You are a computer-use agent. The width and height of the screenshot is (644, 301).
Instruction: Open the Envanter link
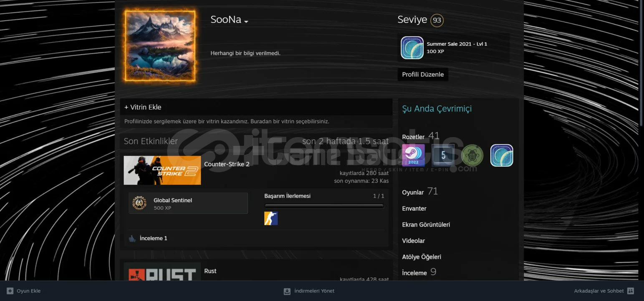[414, 209]
